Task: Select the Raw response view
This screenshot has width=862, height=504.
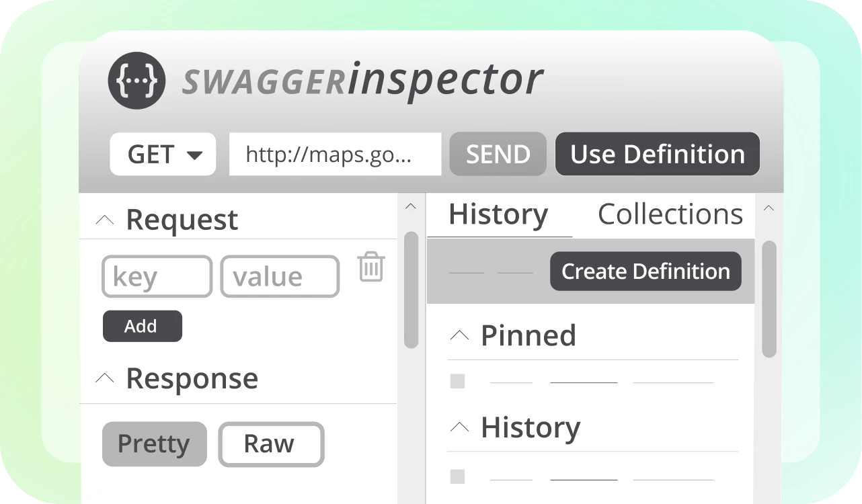Action: 271,444
